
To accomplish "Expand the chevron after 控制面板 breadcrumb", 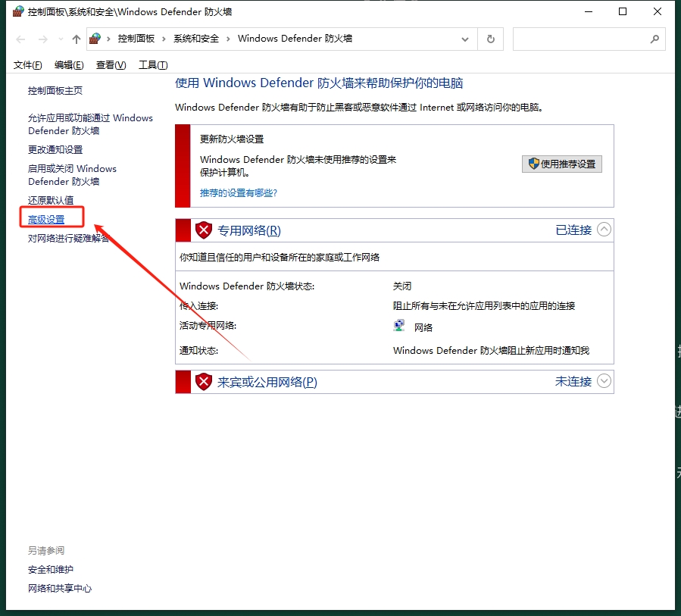I will coord(164,39).
